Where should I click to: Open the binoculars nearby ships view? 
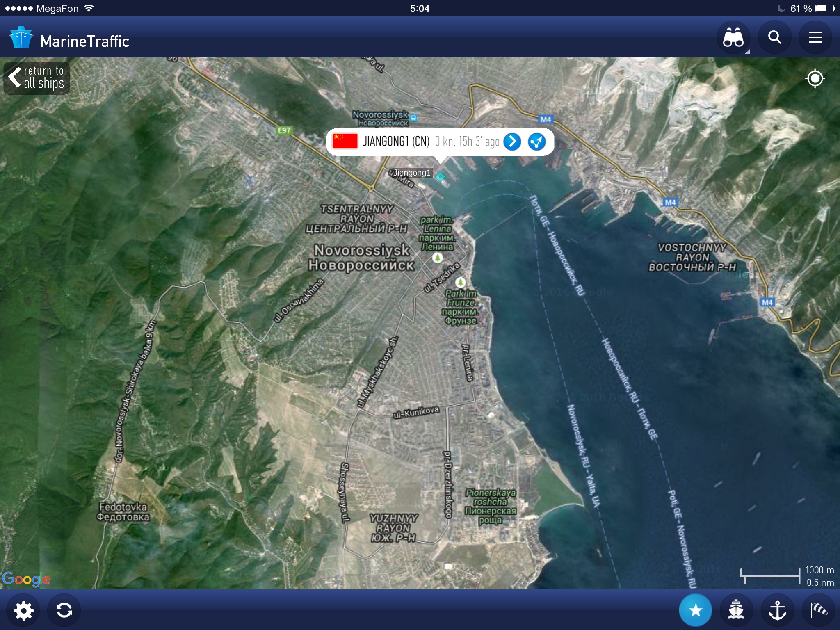click(x=733, y=38)
